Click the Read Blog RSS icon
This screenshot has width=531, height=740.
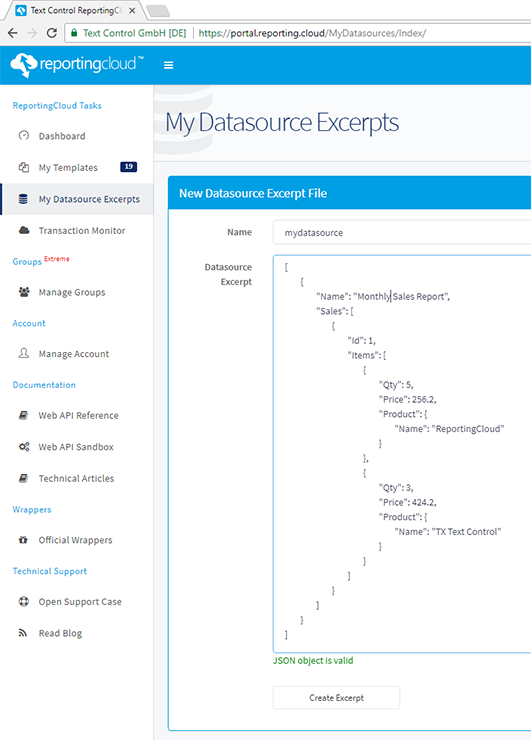23,633
